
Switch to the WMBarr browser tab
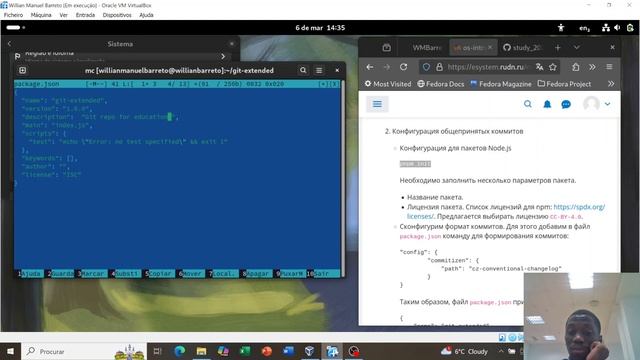coord(427,48)
